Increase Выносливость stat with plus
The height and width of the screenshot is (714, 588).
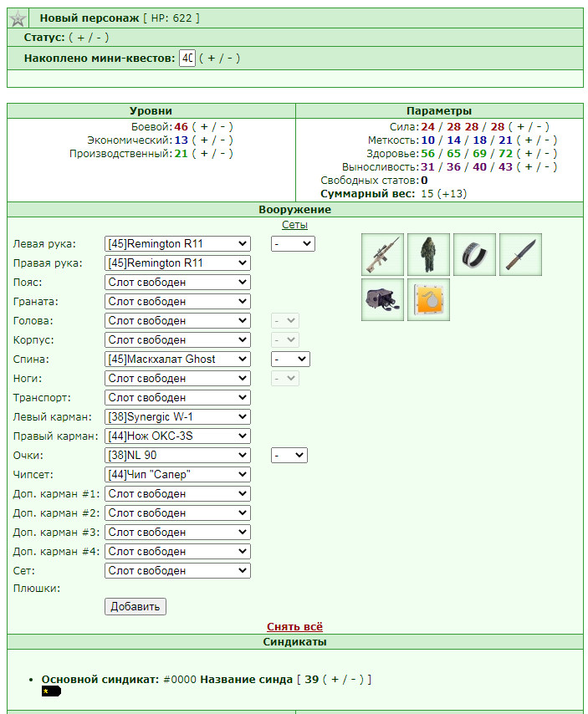coord(529,166)
